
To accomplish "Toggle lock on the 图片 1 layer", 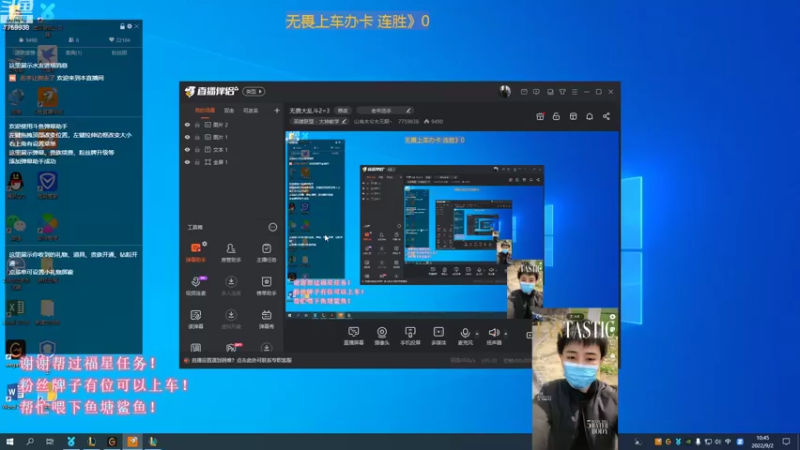I will [197, 137].
